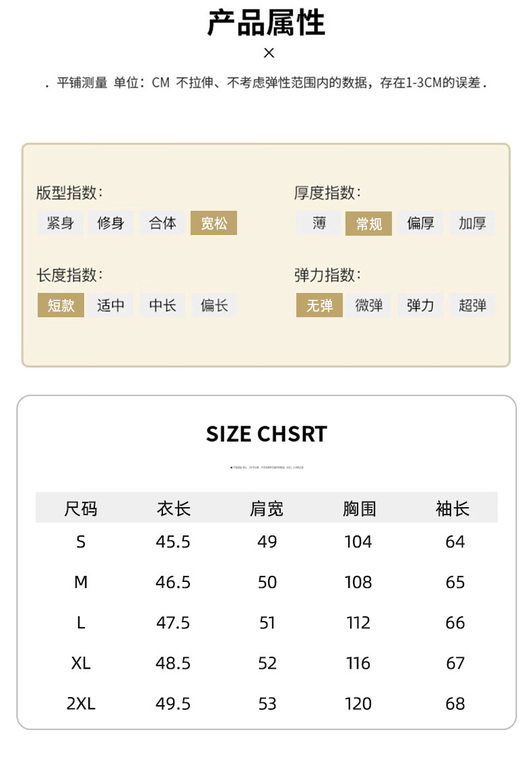
Task: Select the 修身 fit option
Action: (110, 223)
